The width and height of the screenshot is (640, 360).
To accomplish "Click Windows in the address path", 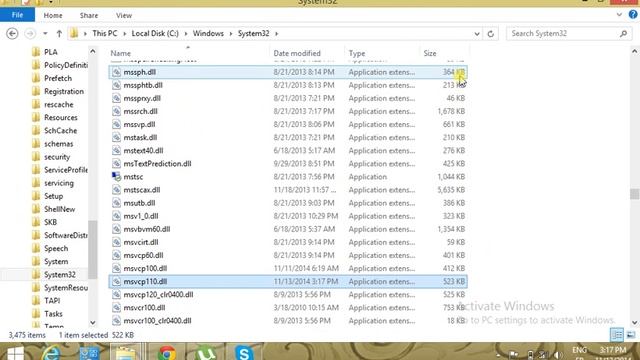I will point(208,33).
